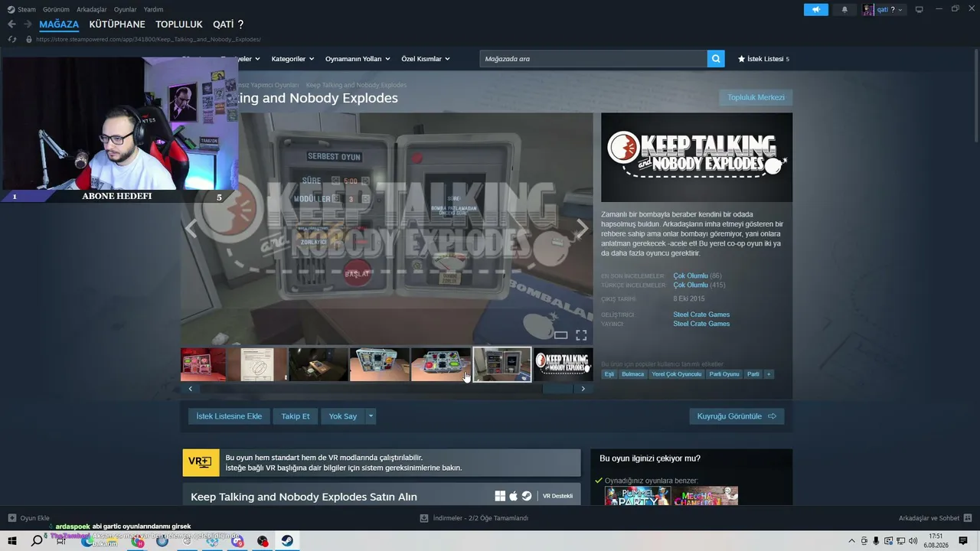980x551 pixels.
Task: Expand the Özel Kısımlar dropdown
Action: [x=426, y=59]
